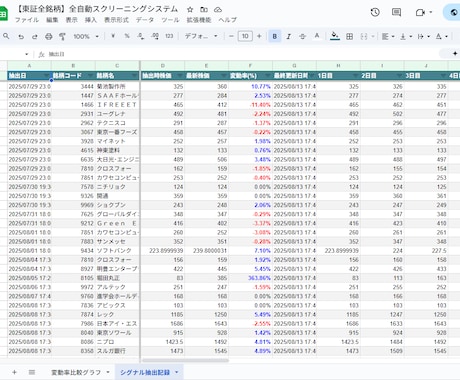
Task: Toggle bold formatting
Action: pyautogui.click(x=275, y=36)
